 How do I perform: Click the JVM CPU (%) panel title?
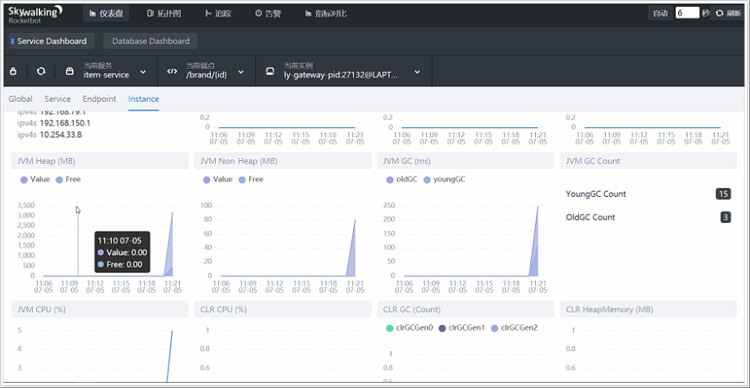(x=41, y=310)
